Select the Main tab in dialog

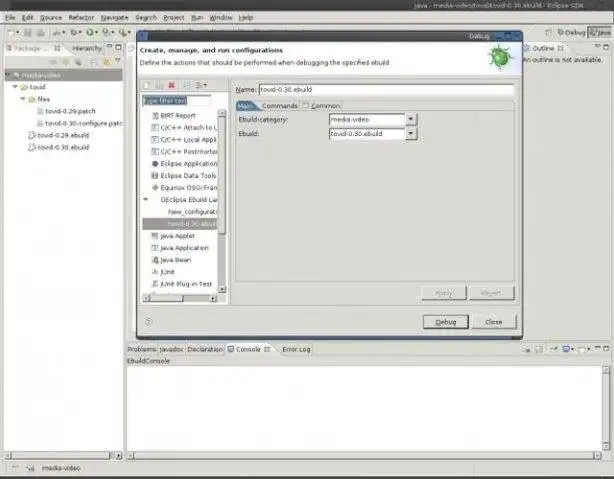point(246,106)
